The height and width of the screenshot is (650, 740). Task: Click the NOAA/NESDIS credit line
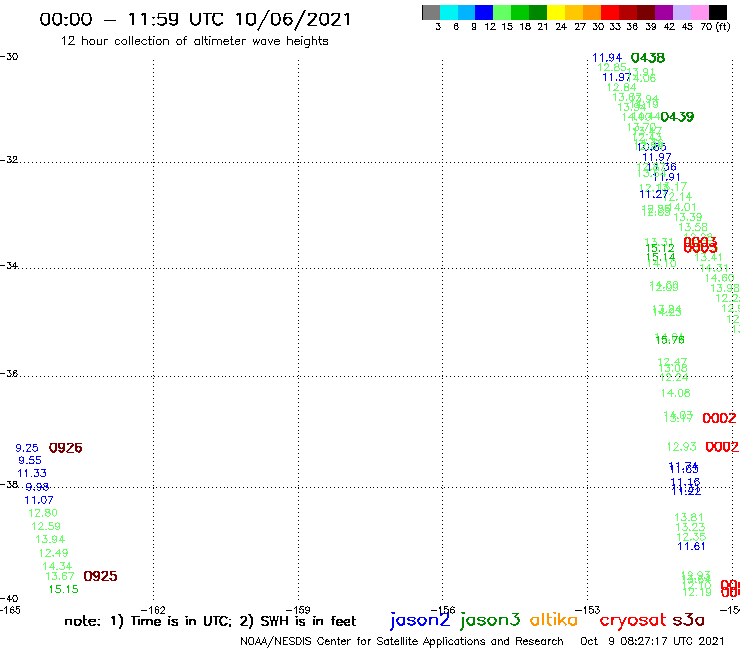click(x=402, y=641)
